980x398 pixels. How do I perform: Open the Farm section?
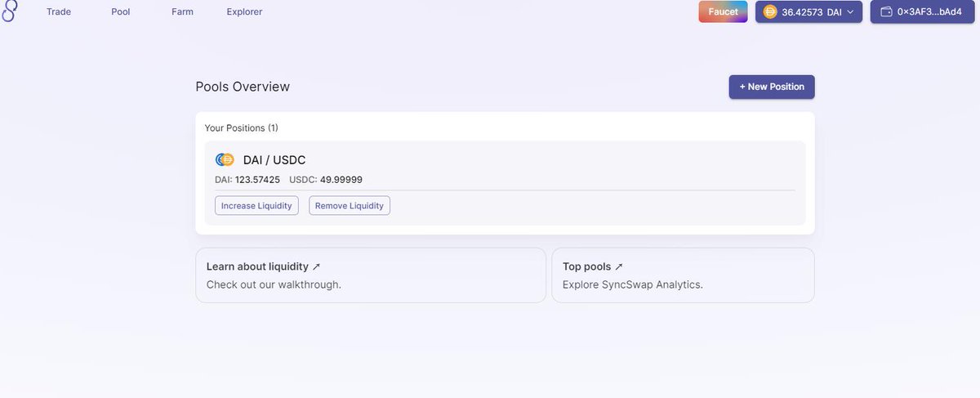183,12
